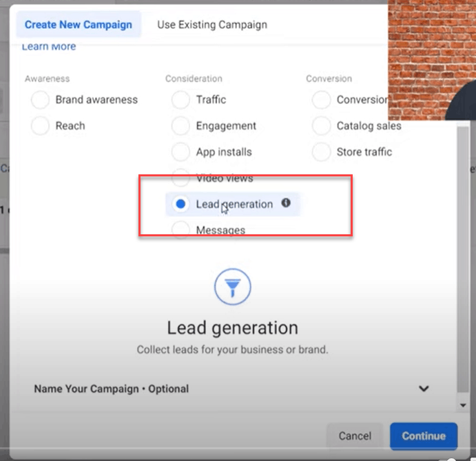The width and height of the screenshot is (476, 461).
Task: Open the Learn More link
Action: point(49,46)
